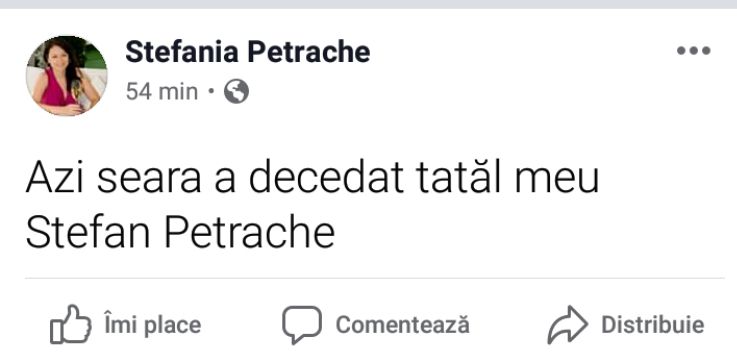Click the dot separator after 54 min
Image resolution: width=737 pixels, height=363 pixels.
211,91
